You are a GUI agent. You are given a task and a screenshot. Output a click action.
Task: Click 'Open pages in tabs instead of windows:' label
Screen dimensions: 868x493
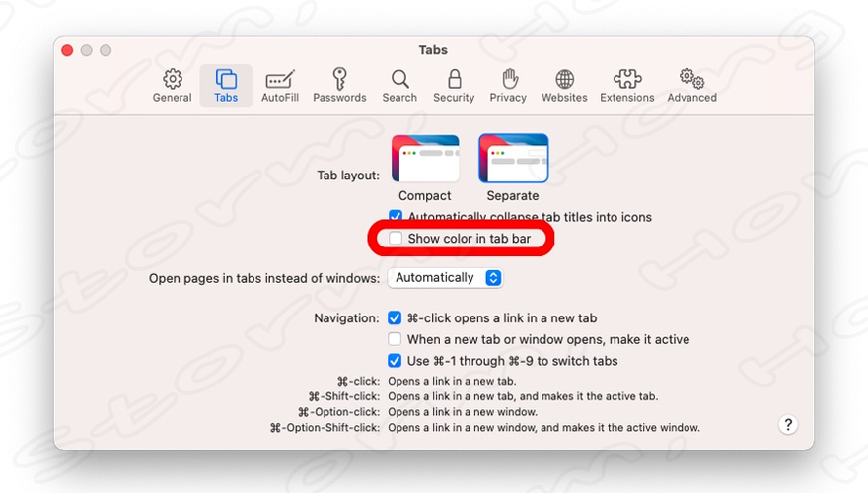[x=264, y=278]
